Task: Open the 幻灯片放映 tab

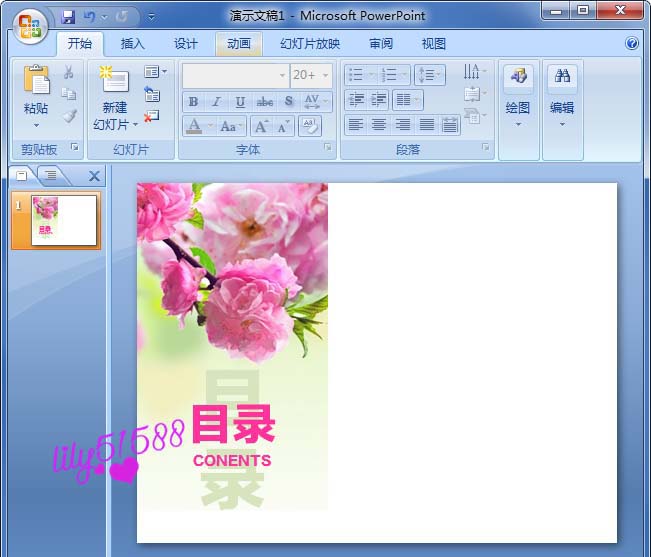Action: click(310, 44)
